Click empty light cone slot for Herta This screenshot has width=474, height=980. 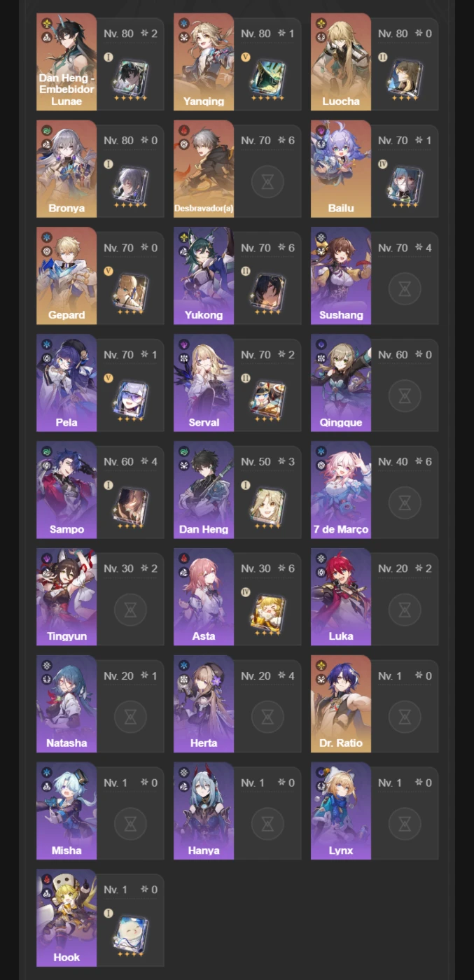[267, 716]
